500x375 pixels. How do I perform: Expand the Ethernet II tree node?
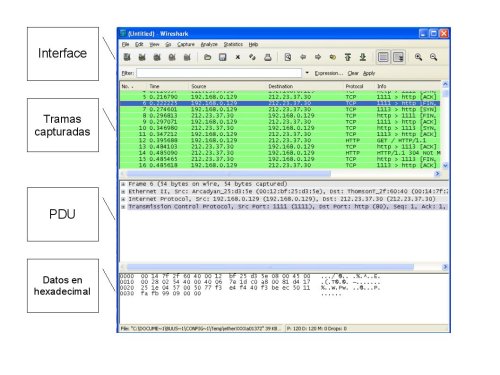tap(123, 192)
